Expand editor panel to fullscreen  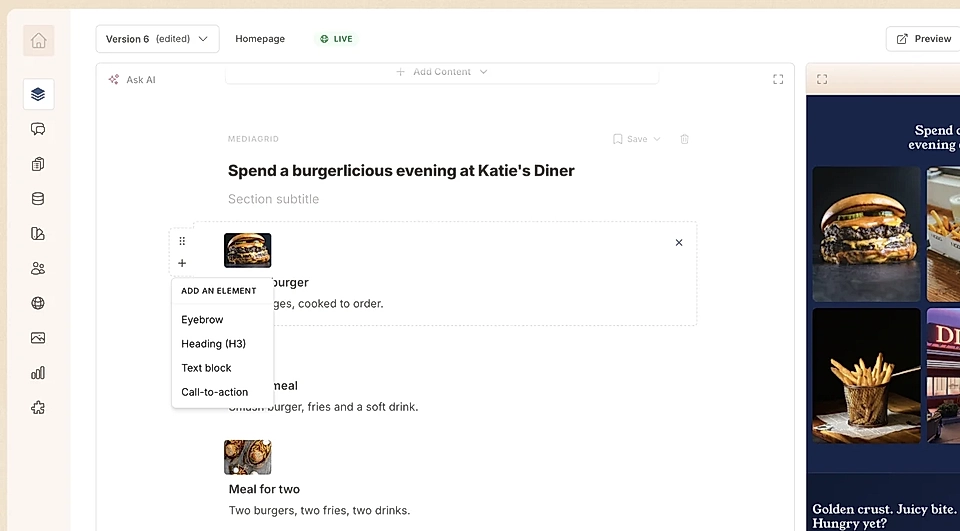(778, 79)
